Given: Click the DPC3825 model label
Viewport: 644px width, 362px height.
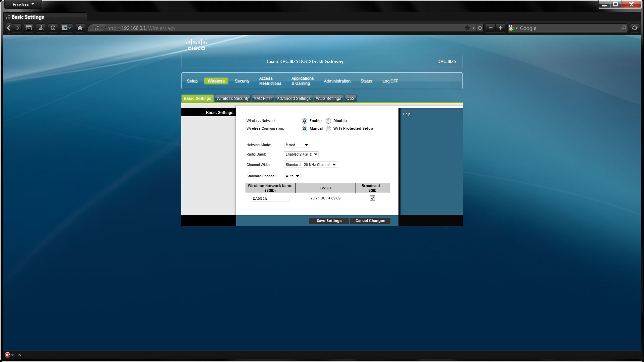Looking at the screenshot, I should [446, 61].
